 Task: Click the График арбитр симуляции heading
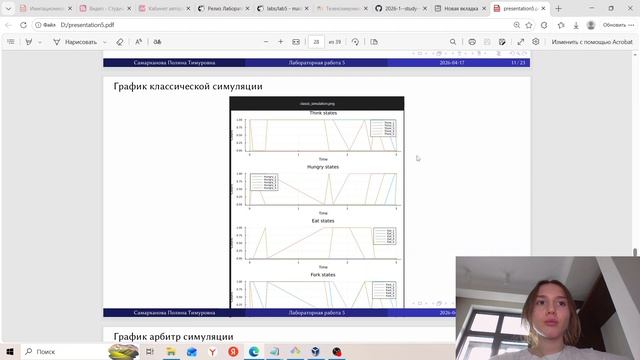click(x=173, y=337)
